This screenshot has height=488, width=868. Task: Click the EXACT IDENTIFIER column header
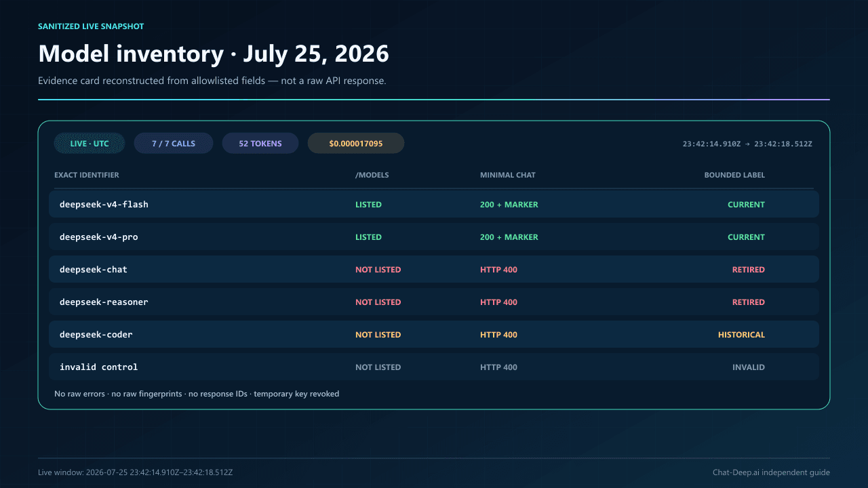click(87, 175)
